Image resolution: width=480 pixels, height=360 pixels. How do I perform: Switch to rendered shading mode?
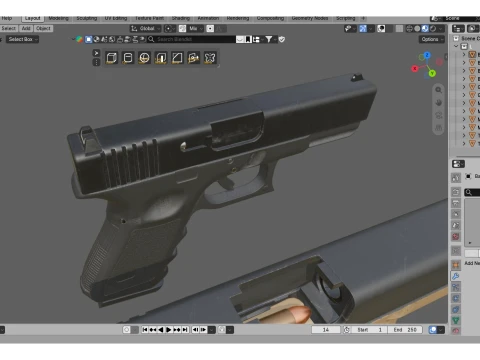point(433,29)
